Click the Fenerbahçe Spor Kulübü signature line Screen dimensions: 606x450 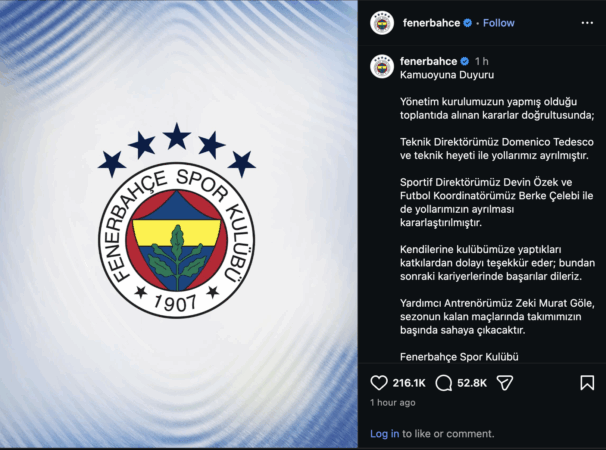(x=459, y=356)
